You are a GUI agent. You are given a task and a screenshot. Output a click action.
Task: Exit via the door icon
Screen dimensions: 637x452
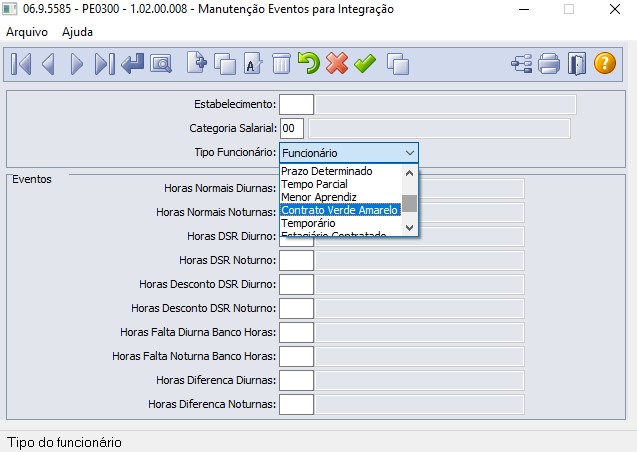point(577,64)
